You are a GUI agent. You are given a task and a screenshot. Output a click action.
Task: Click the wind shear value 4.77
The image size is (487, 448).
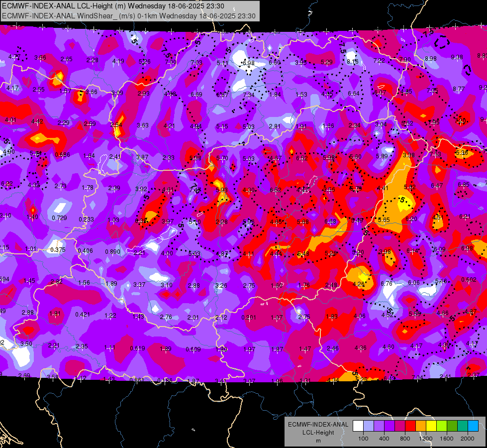pos(14,57)
